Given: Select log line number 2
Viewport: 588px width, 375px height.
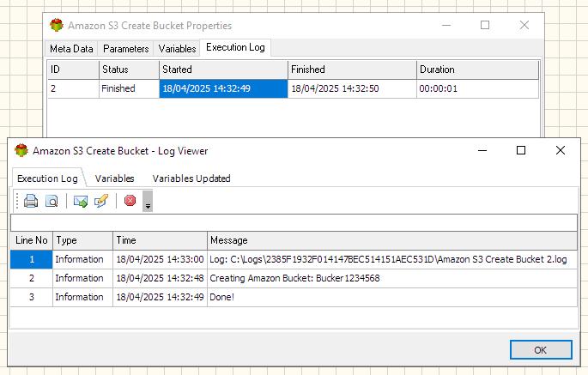Looking at the screenshot, I should (32, 278).
